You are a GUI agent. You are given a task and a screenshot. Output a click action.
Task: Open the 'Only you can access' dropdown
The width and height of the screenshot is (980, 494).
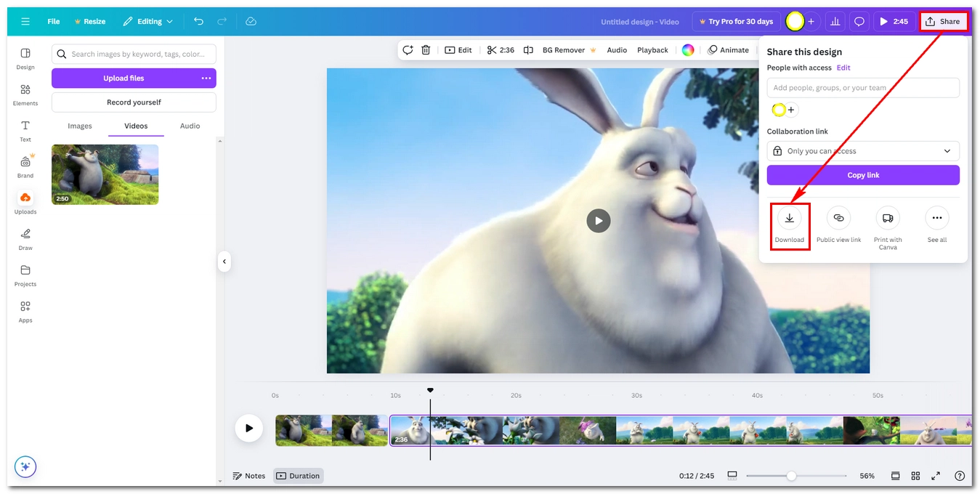coord(862,151)
